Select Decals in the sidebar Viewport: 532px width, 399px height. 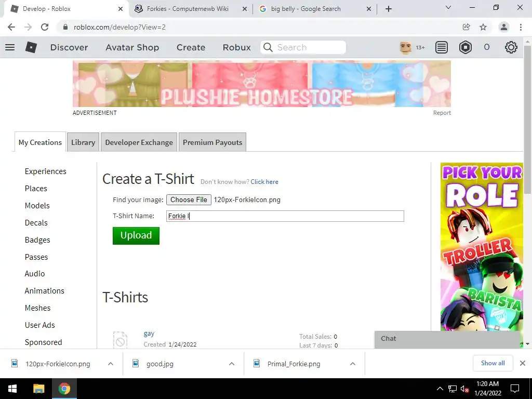click(x=36, y=222)
